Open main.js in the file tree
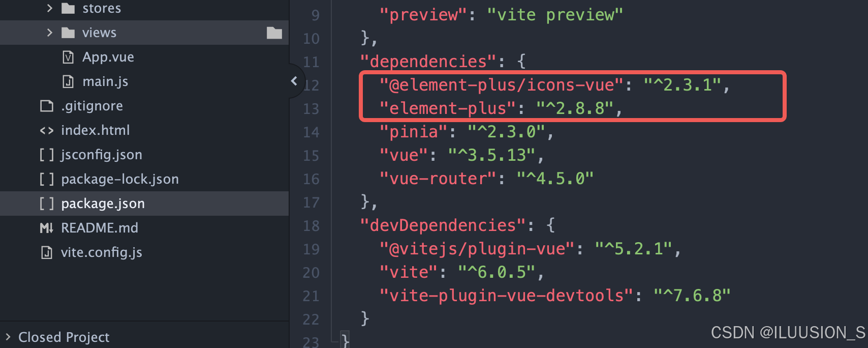 (x=105, y=81)
